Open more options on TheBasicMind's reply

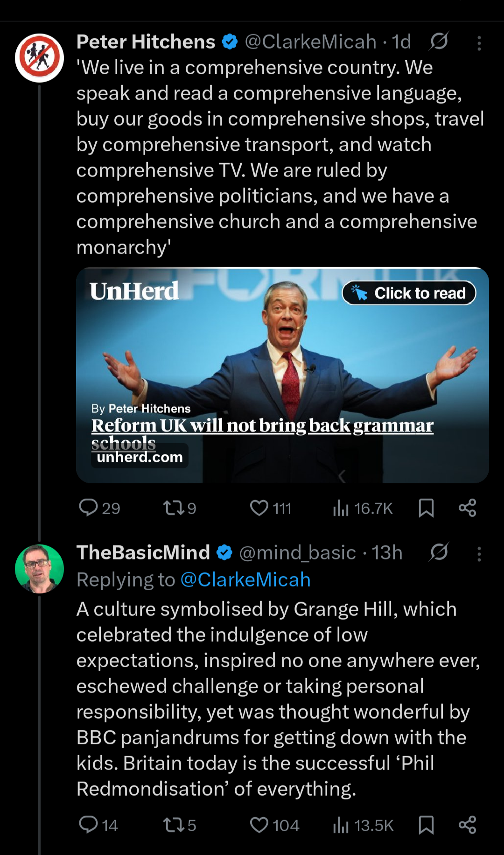coord(479,554)
